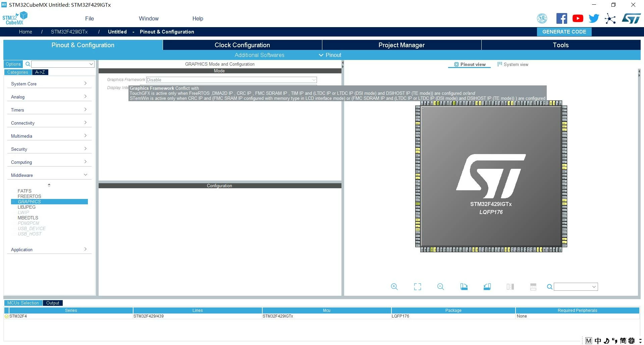Viewport: 644px width, 345px height.
Task: Collapse the Middleware category
Action: coord(49,175)
